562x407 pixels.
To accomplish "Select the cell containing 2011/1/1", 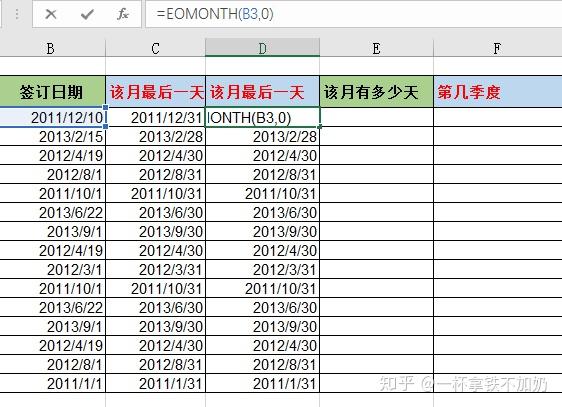I will tap(52, 383).
